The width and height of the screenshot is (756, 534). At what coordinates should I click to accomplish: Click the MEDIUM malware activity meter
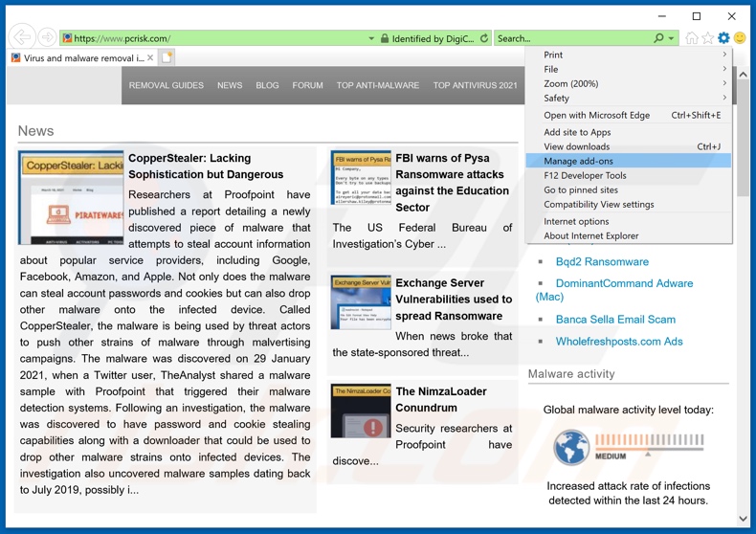[649, 446]
